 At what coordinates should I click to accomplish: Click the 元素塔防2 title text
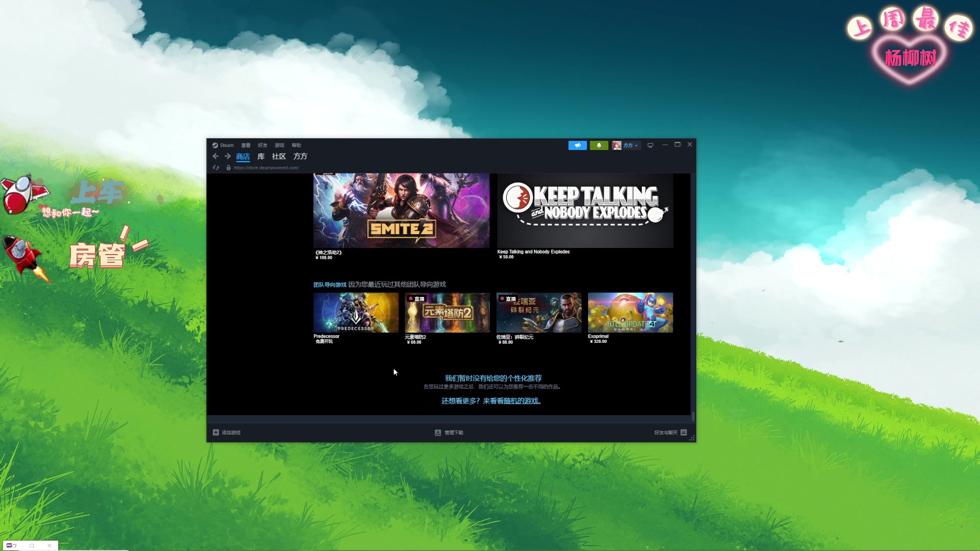tap(415, 337)
